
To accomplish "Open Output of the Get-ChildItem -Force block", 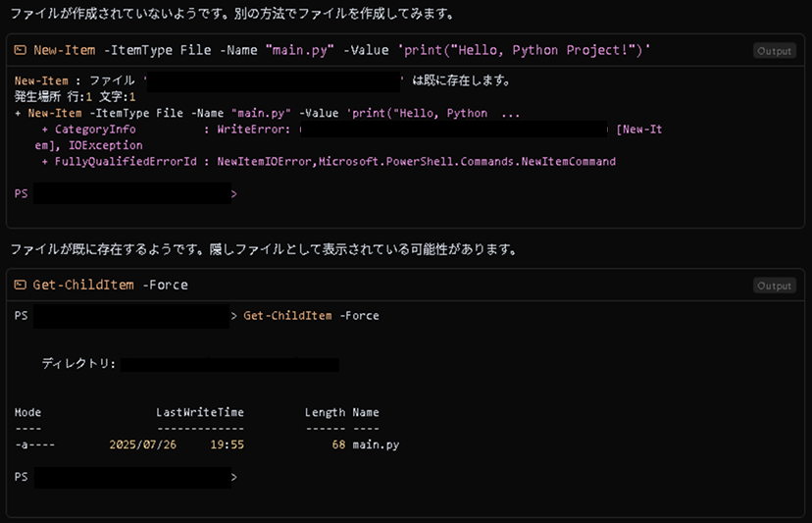I will [774, 286].
